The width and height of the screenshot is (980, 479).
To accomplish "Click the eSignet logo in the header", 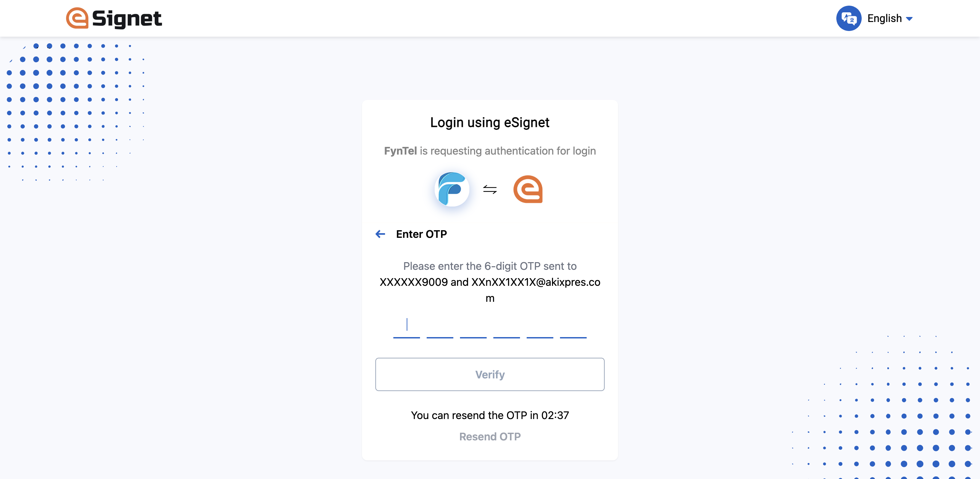I will [x=114, y=18].
